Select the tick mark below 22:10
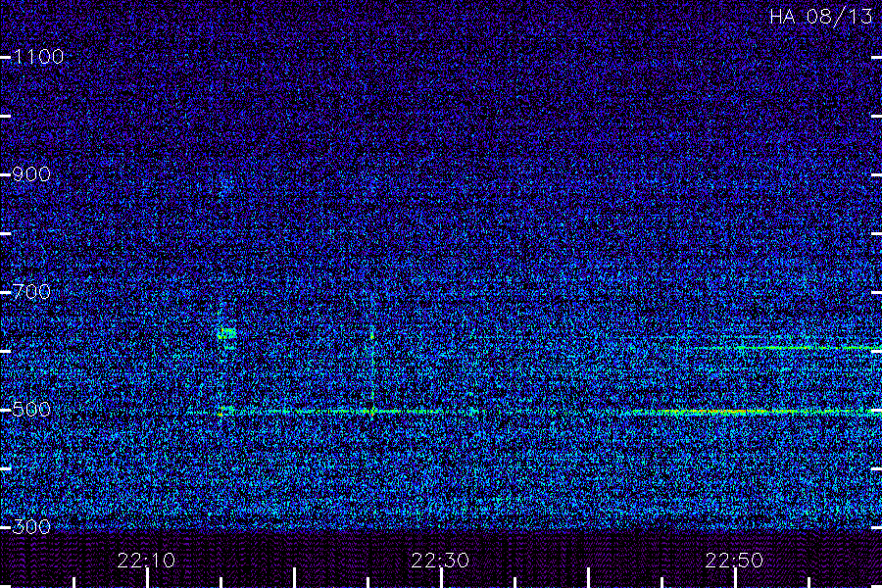The width and height of the screenshot is (882, 588). click(x=147, y=578)
